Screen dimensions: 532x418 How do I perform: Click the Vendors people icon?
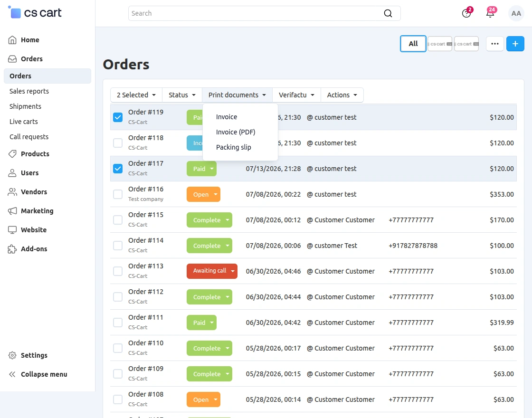(x=12, y=192)
